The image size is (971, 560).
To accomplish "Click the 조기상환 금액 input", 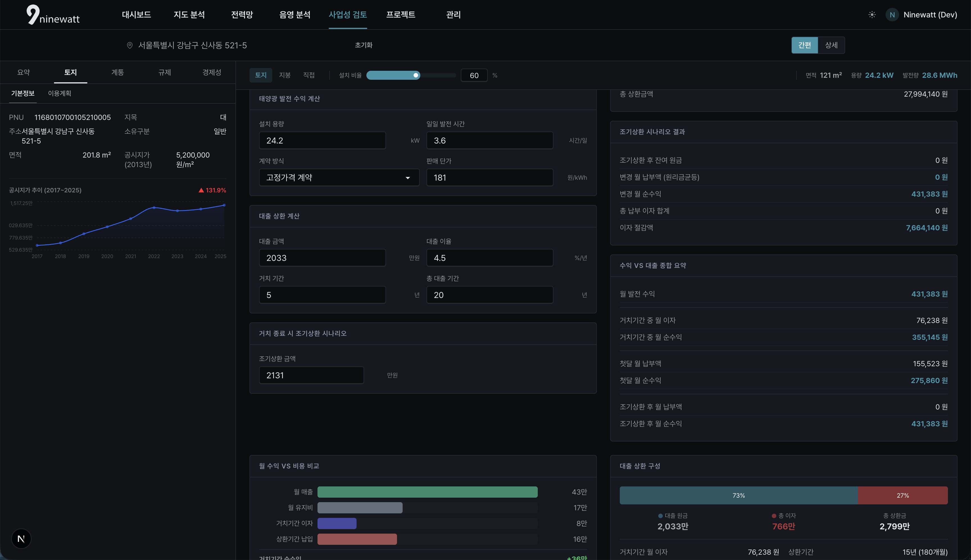I will (311, 375).
